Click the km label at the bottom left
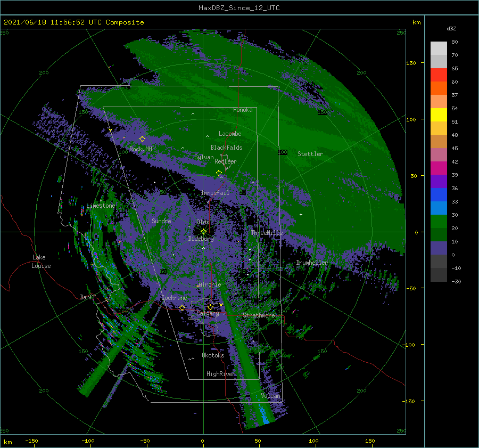The height and width of the screenshot is (448, 479). click(x=7, y=442)
